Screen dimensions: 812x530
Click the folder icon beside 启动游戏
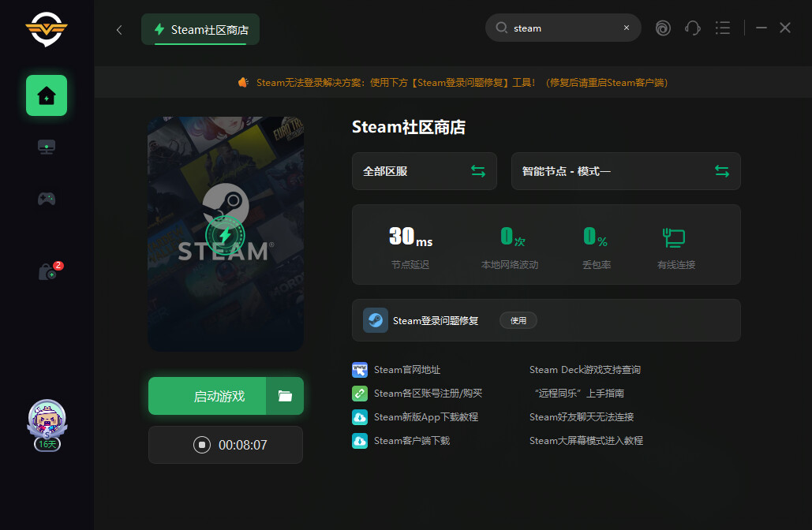(285, 396)
